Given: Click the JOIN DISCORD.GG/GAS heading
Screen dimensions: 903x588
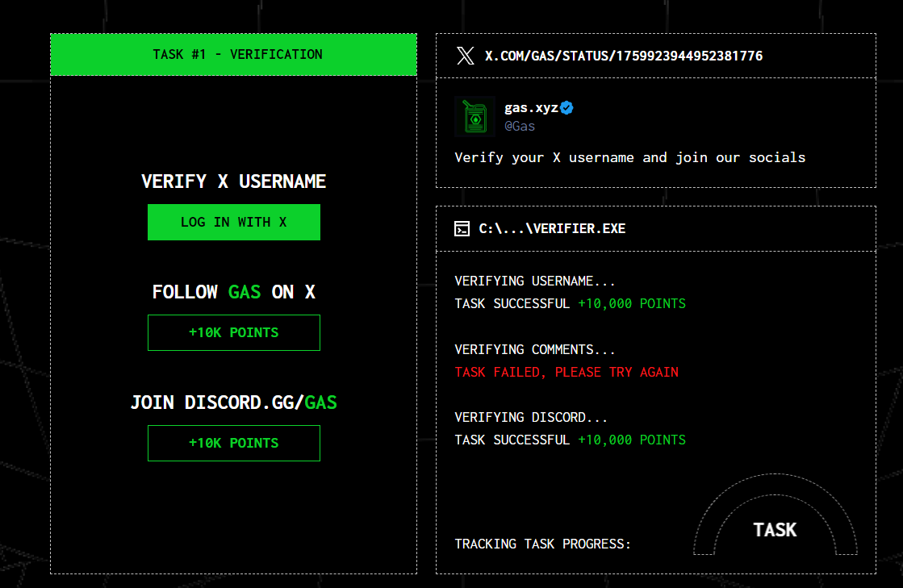Looking at the screenshot, I should click(234, 402).
